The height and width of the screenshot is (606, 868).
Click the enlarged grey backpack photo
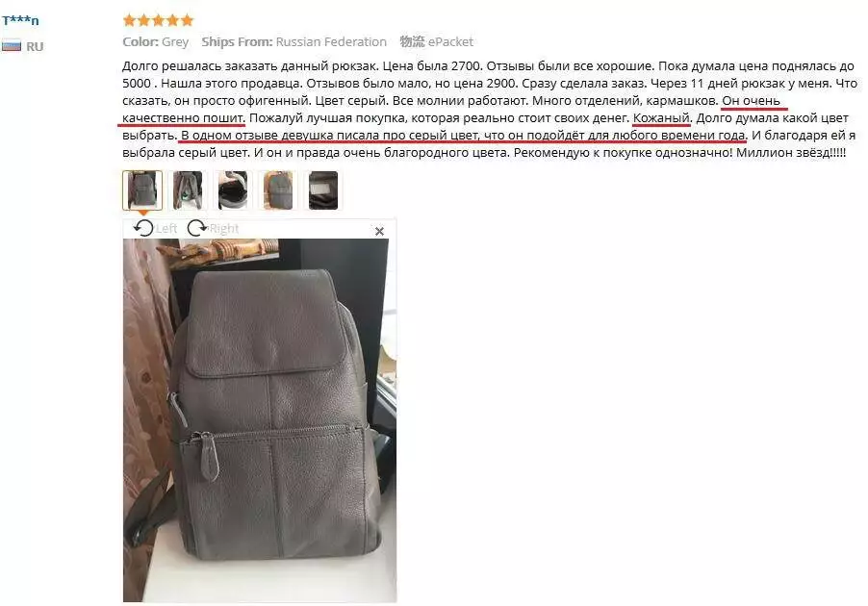point(260,420)
